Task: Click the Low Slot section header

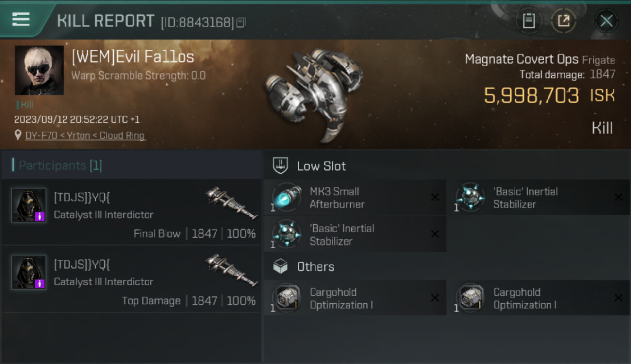Action: (x=321, y=166)
